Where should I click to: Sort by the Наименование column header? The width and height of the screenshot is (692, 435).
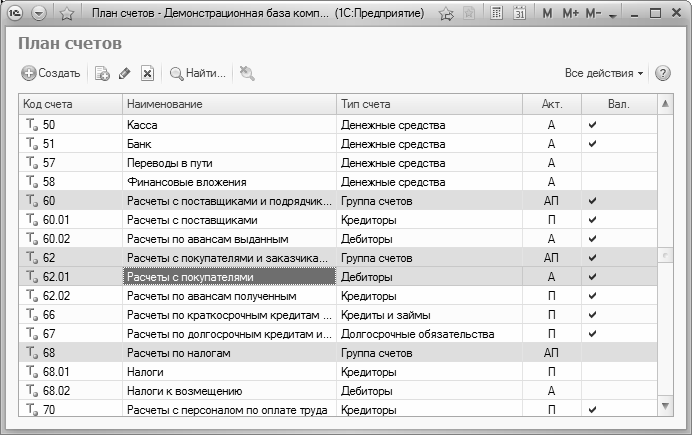pos(229,104)
